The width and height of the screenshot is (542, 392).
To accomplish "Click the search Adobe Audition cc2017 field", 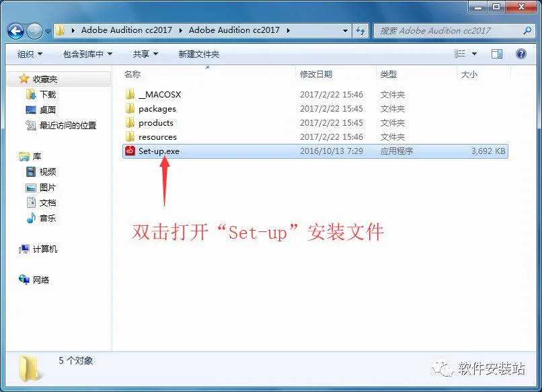I will point(449,30).
